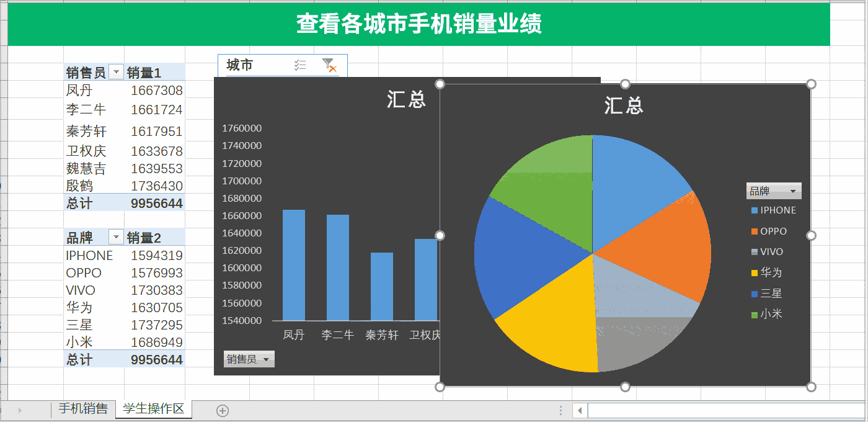This screenshot has width=868, height=422.
Task: Open 销售员 pivot table filter dropdown
Action: 116,73
